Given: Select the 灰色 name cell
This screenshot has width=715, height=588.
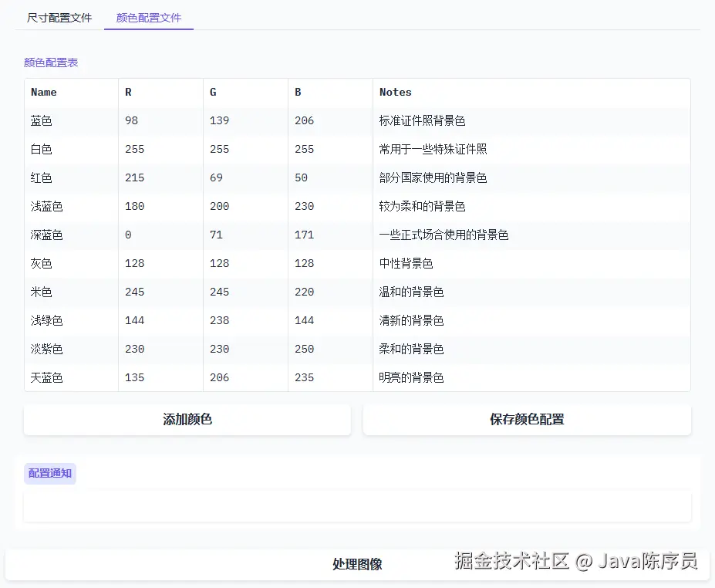Looking at the screenshot, I should click(x=71, y=263).
